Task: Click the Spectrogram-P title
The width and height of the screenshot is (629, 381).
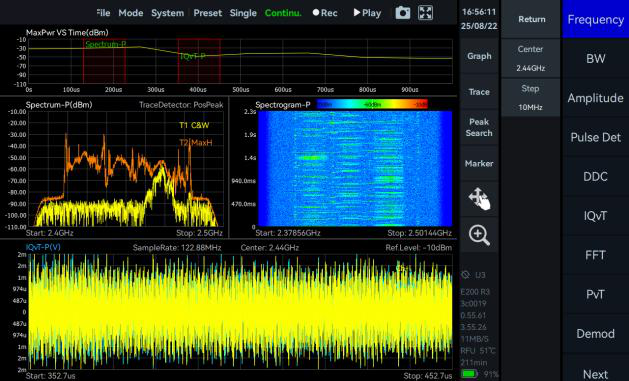Action: [283, 105]
